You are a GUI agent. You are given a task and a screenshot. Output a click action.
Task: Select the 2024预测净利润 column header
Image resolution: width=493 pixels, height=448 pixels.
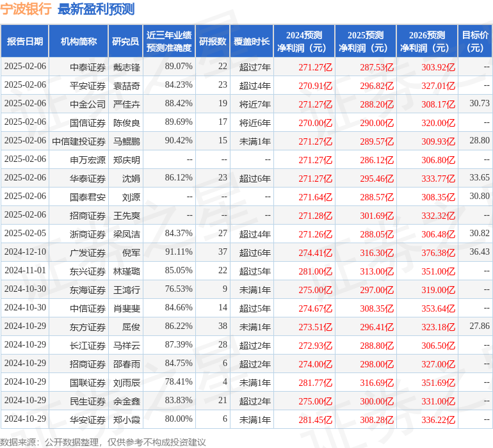304,41
